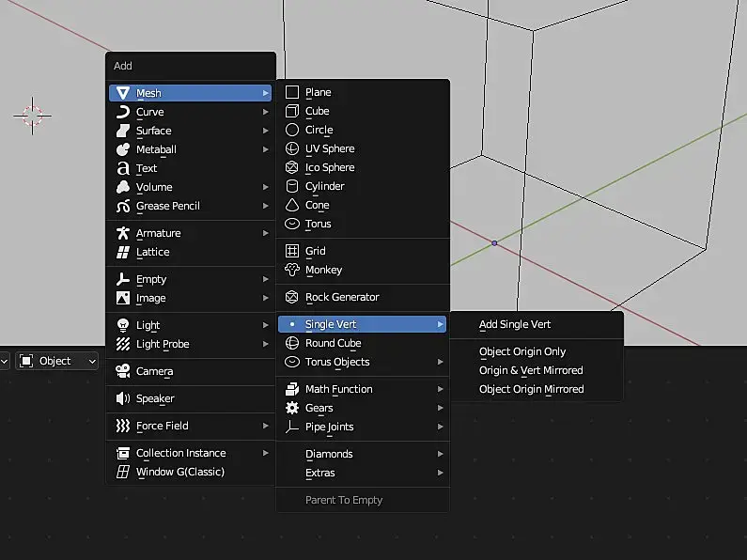Expand the Collection Instance submenu arrow
This screenshot has height=560, width=747.
(265, 453)
